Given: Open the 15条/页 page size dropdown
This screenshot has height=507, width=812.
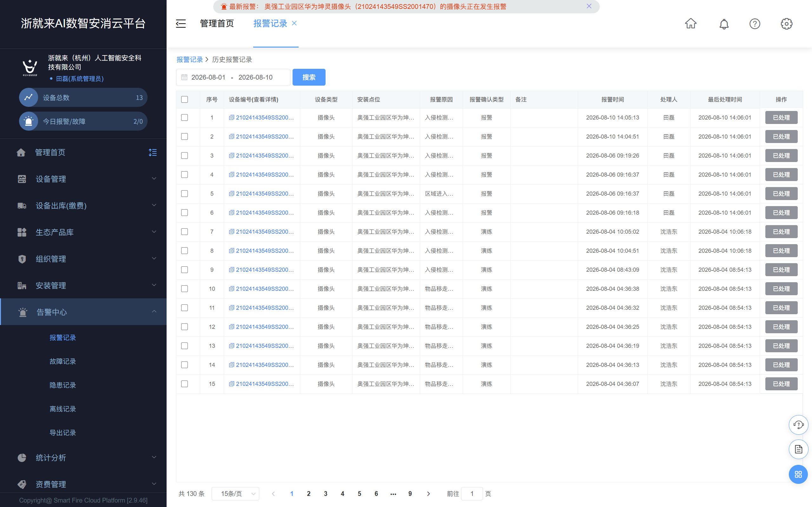Looking at the screenshot, I should [x=235, y=494].
